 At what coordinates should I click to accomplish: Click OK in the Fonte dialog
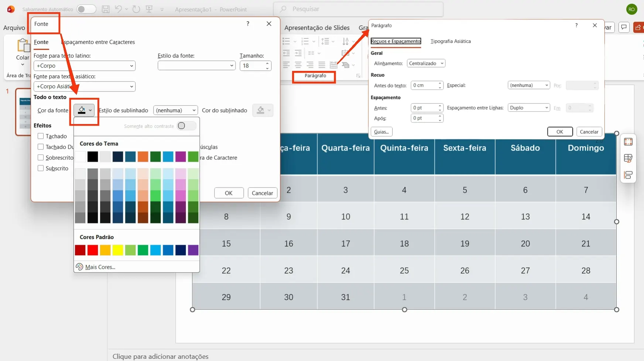click(x=229, y=193)
